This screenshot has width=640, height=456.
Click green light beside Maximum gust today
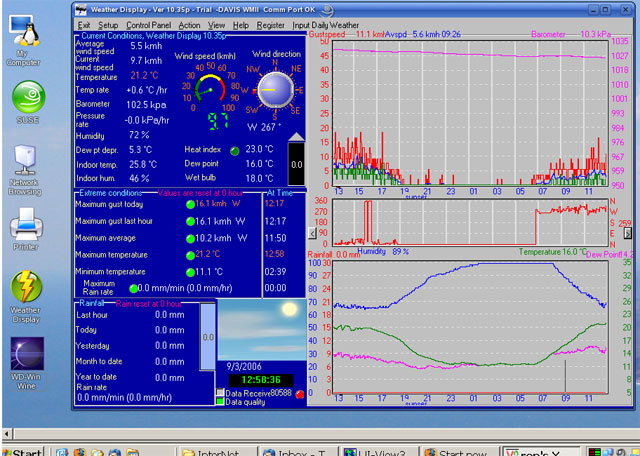point(190,205)
